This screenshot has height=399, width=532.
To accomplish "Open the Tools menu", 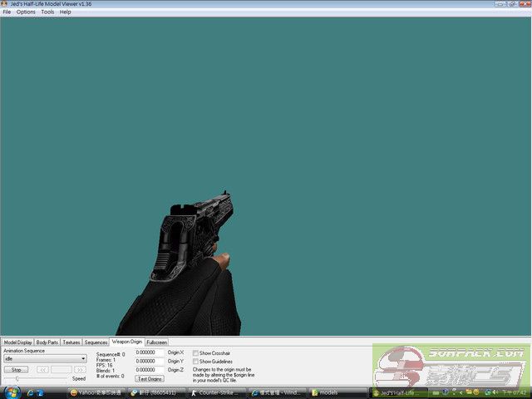I will [x=47, y=12].
